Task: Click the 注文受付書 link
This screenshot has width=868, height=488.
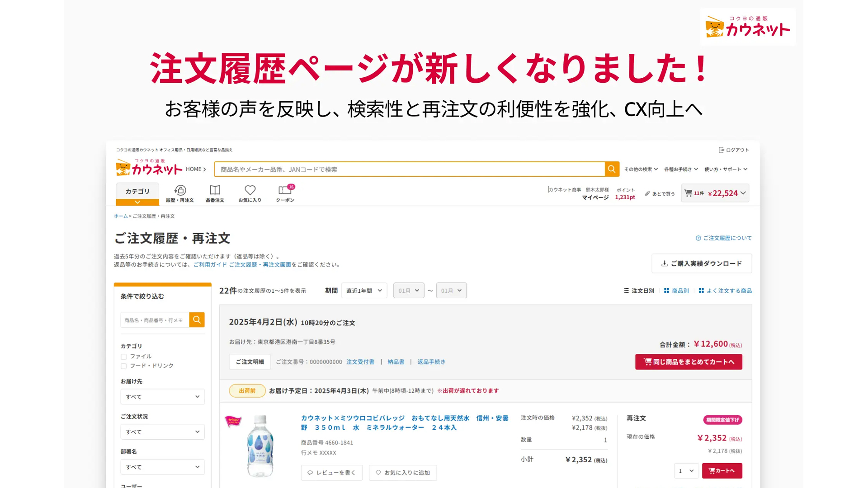Action: [360, 362]
